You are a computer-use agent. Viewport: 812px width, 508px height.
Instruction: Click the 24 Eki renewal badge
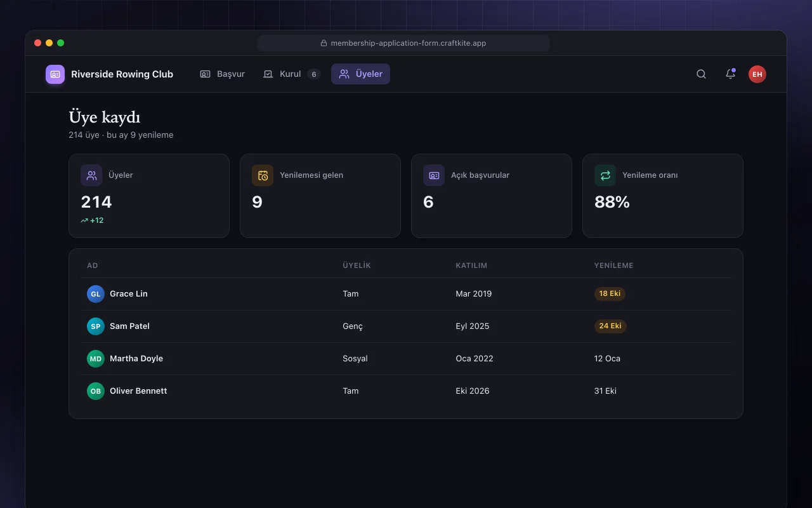coord(610,326)
